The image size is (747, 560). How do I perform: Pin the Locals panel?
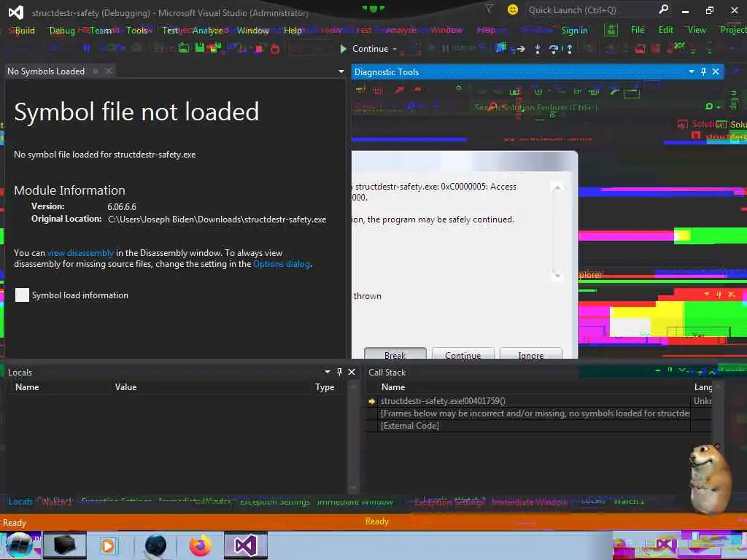(x=340, y=372)
